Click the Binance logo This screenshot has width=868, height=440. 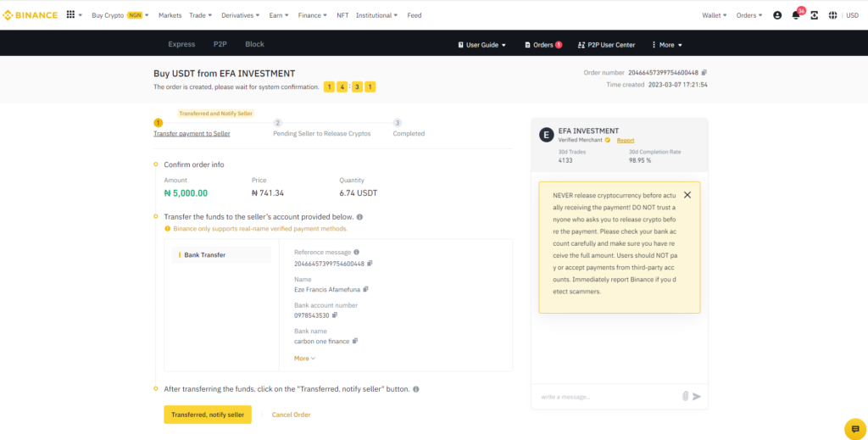point(30,15)
